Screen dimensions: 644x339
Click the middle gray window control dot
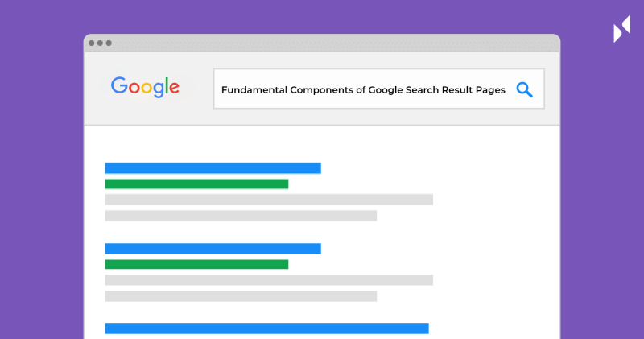[100, 43]
